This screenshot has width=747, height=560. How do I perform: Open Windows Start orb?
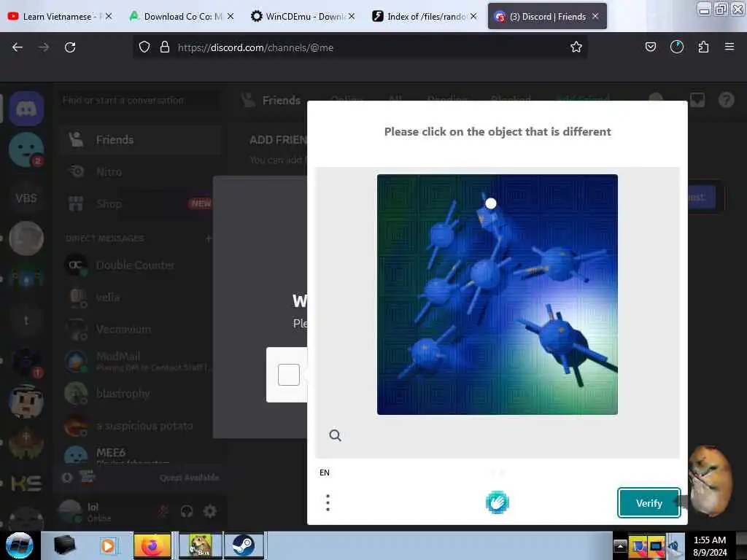coord(20,545)
